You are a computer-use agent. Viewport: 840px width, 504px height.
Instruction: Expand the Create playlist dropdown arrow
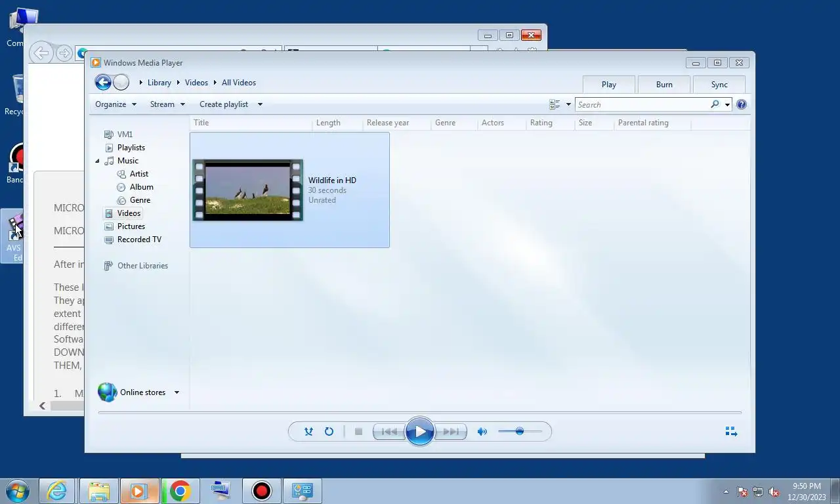click(260, 104)
